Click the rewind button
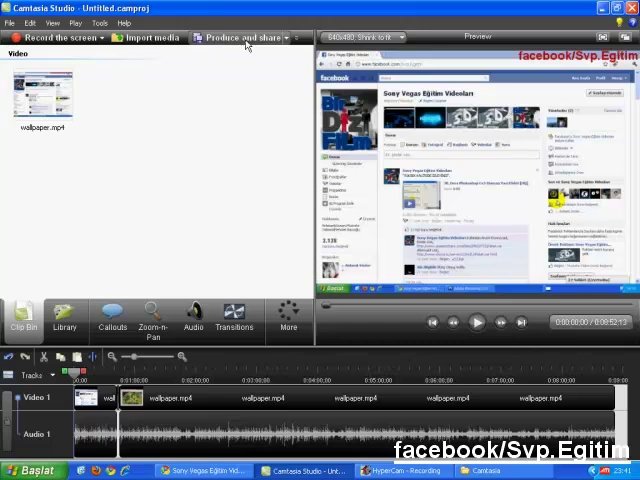Viewport: 640px width, 480px height. click(x=453, y=322)
